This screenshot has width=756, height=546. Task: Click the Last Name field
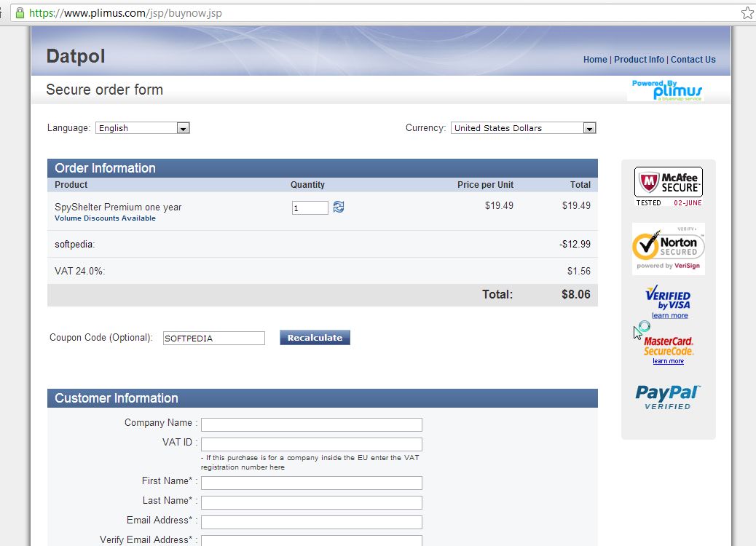312,502
